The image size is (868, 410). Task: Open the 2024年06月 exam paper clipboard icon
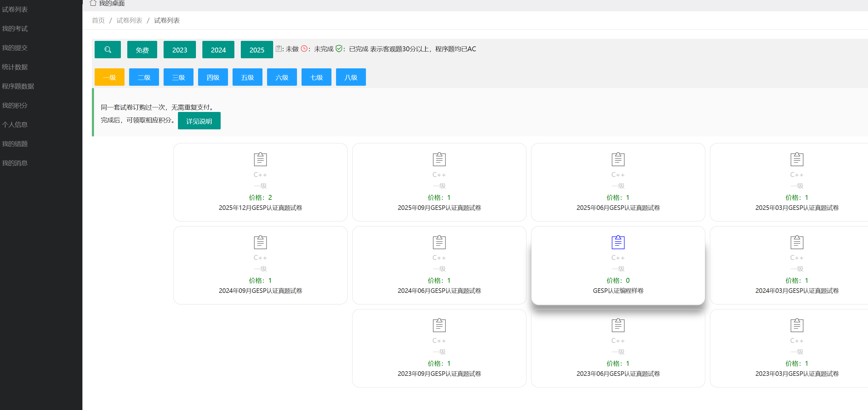[x=439, y=242]
